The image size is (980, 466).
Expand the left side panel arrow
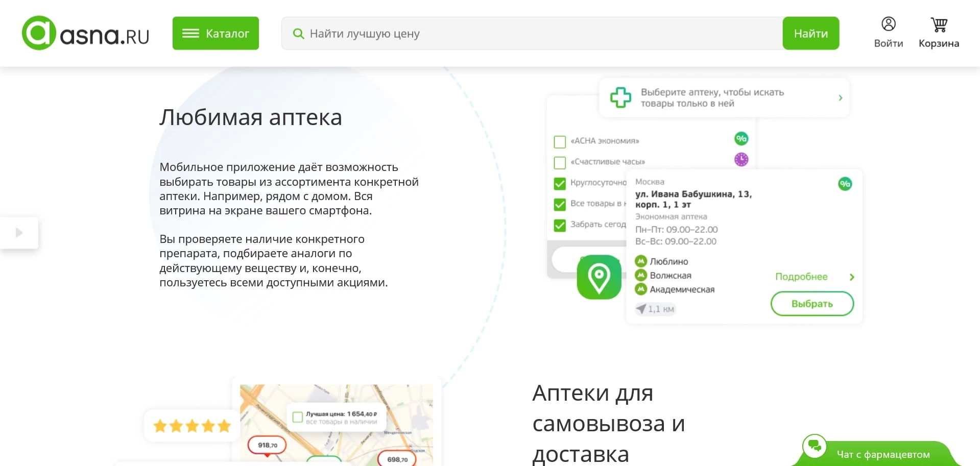click(x=19, y=233)
